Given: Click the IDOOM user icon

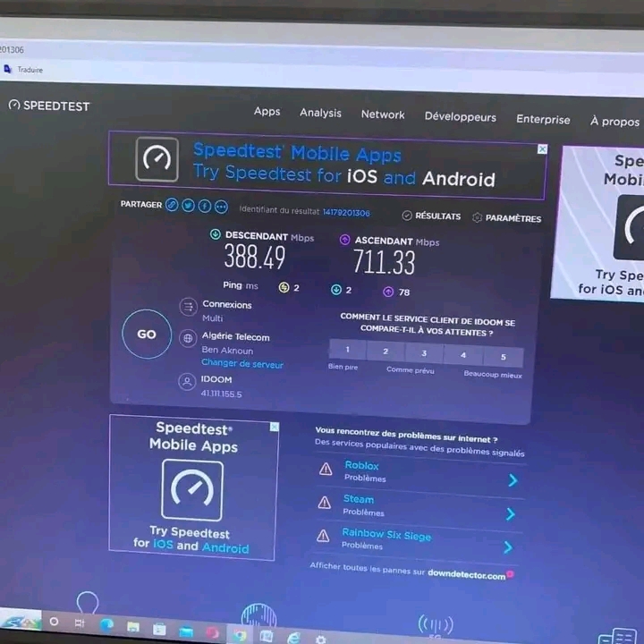Looking at the screenshot, I should tap(187, 382).
